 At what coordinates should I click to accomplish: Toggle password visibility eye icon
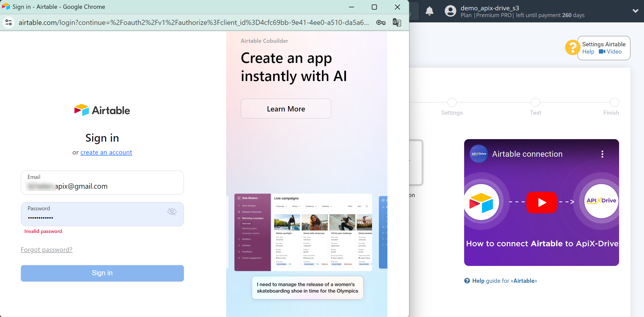point(172,212)
